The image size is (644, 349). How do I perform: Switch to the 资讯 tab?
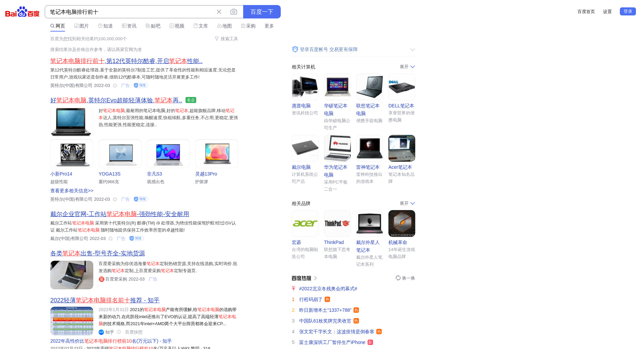click(x=129, y=26)
